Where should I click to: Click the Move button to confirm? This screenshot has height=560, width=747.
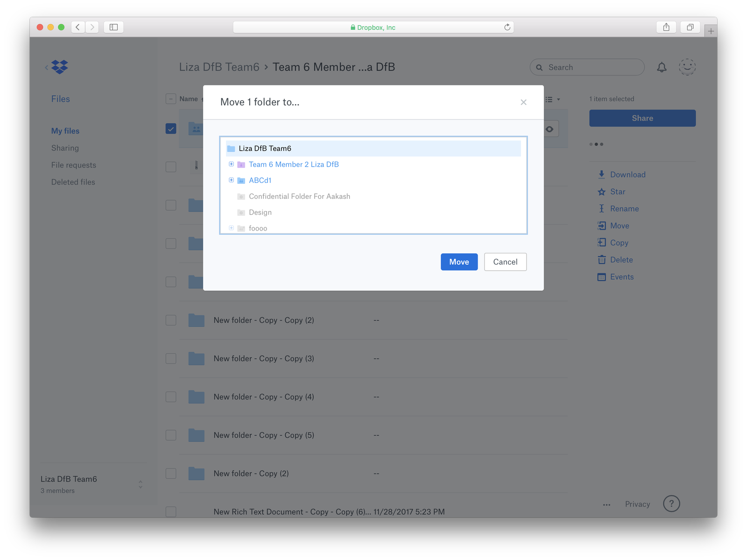459,262
